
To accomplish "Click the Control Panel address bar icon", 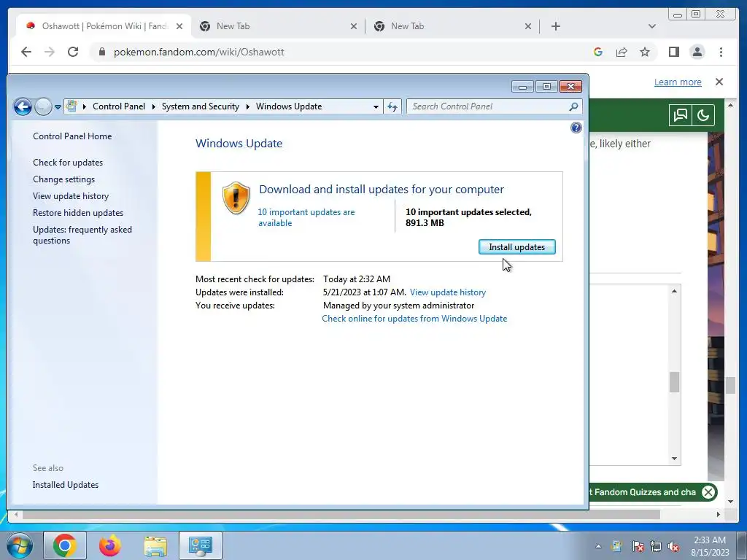I will [72, 106].
